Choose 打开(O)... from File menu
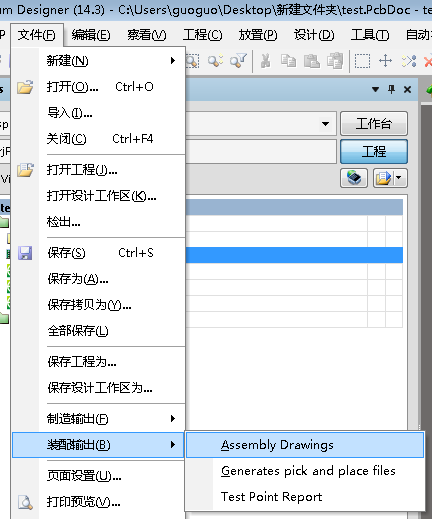The height and width of the screenshot is (519, 432). [98, 87]
